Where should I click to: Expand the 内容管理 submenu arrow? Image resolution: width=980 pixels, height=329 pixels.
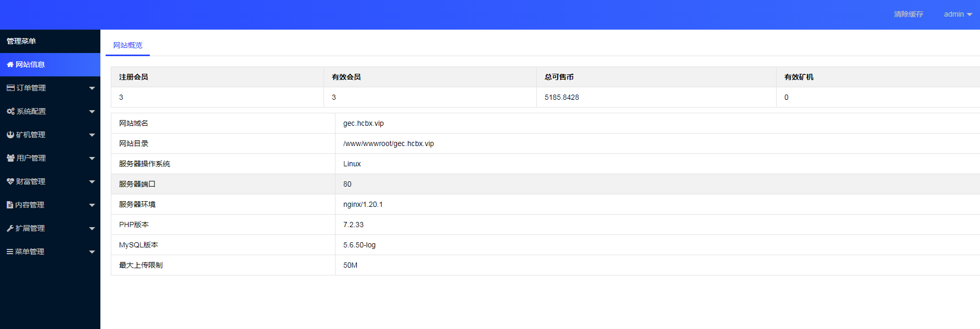[x=92, y=205]
